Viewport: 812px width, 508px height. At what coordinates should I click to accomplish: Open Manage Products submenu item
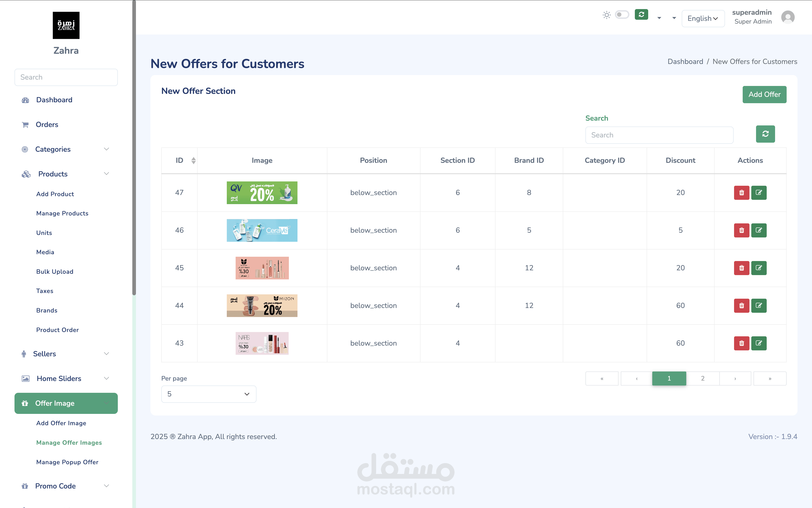(62, 213)
